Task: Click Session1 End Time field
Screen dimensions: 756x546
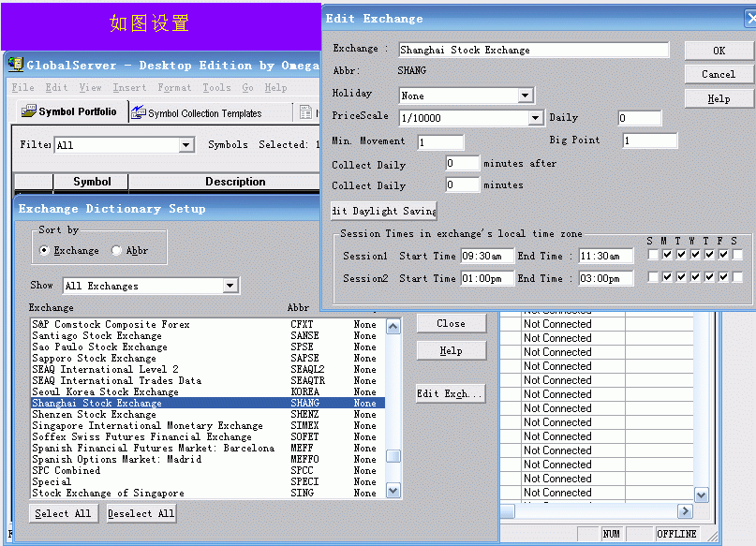Action: pyautogui.click(x=605, y=256)
